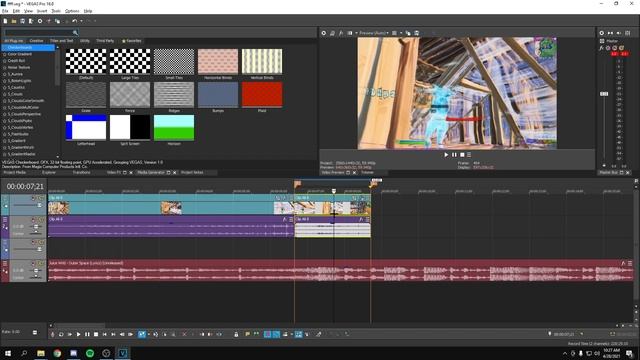Viewport: 640px width, 360px height.
Task: Select Color Gradient in plug-in list
Action: 19,54
